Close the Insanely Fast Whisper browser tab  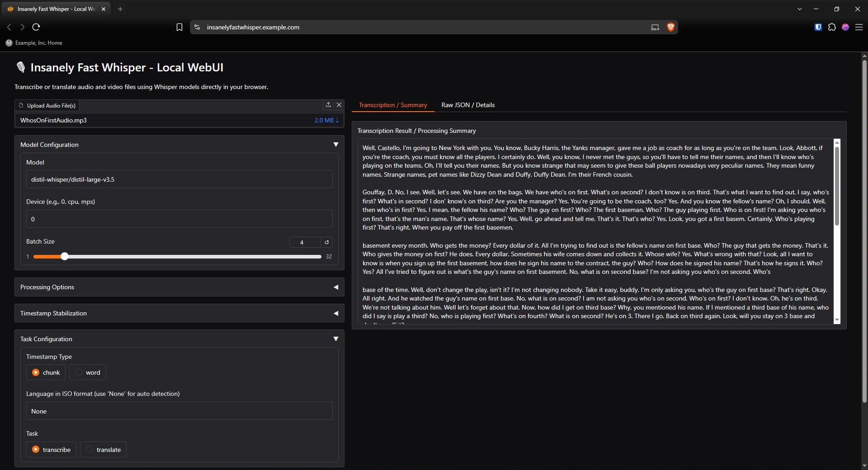pos(104,9)
